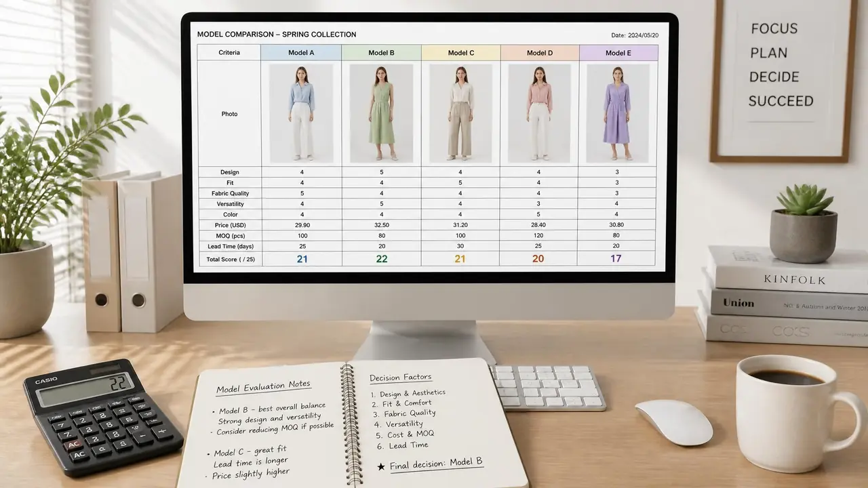Click the Photo row label
This screenshot has width=868, height=488.
229,114
